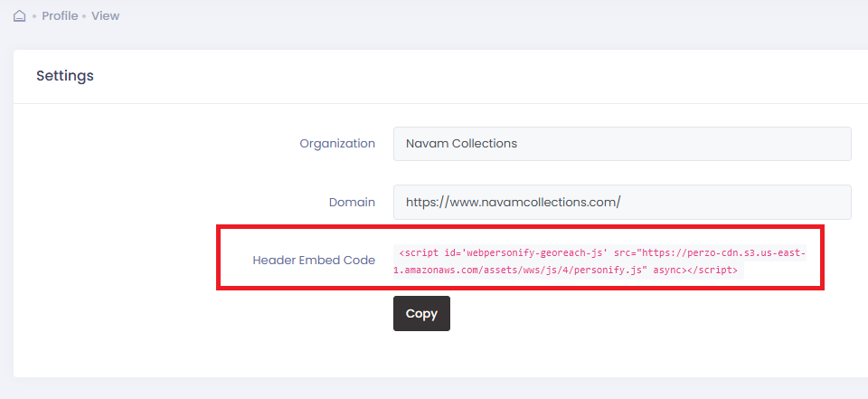Image resolution: width=868 pixels, height=399 pixels.
Task: Click the Domain field label
Action: coord(352,203)
